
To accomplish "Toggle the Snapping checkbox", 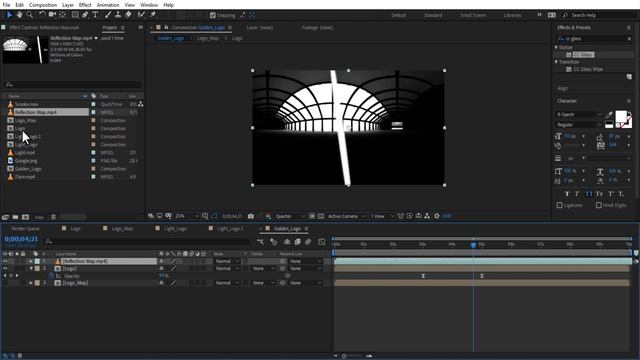I will (x=213, y=15).
